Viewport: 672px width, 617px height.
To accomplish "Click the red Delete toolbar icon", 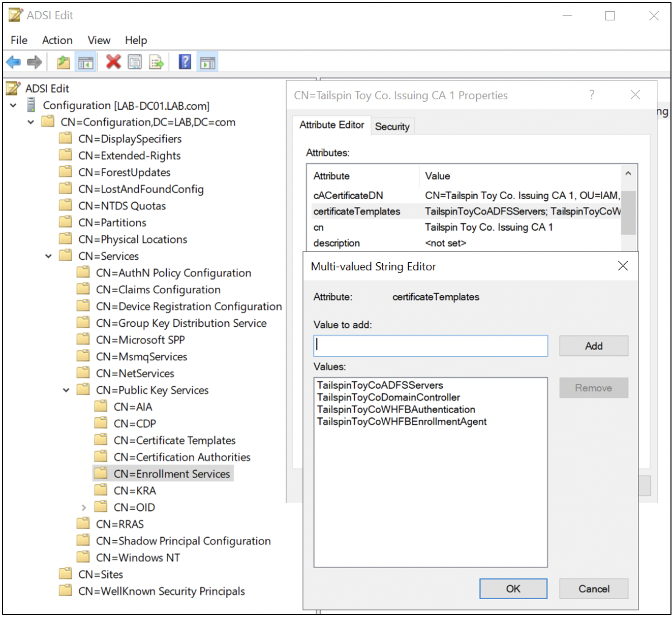I will click(x=113, y=62).
